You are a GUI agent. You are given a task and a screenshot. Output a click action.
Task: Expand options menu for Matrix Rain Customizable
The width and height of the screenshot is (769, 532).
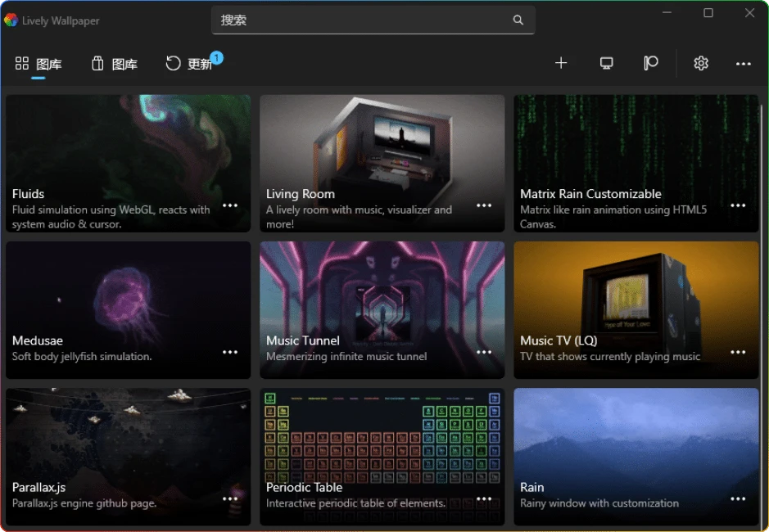pos(738,205)
